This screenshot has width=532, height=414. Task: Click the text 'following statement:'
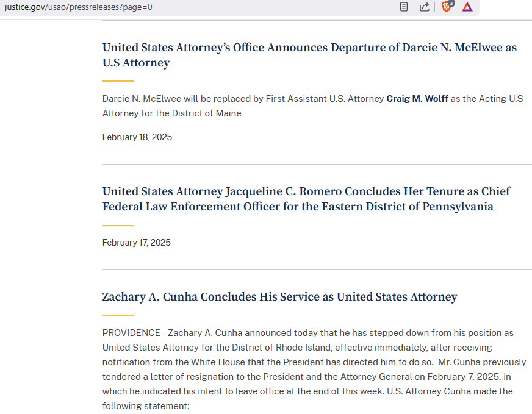pyautogui.click(x=146, y=406)
